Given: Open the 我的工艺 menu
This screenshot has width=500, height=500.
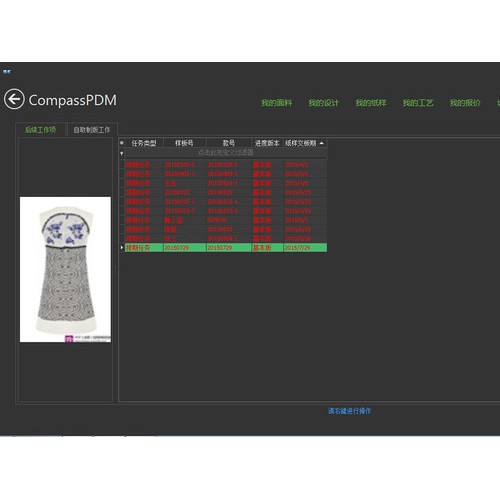Looking at the screenshot, I should (418, 103).
